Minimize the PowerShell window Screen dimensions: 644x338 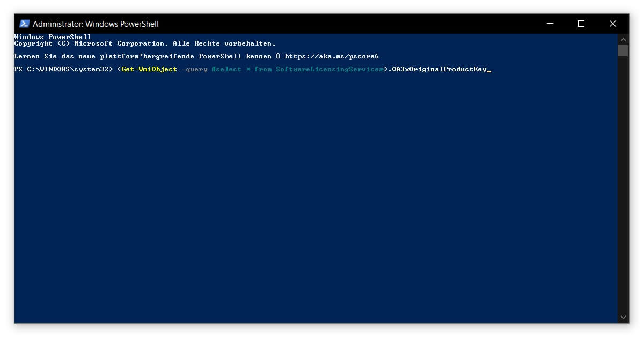[x=549, y=24]
